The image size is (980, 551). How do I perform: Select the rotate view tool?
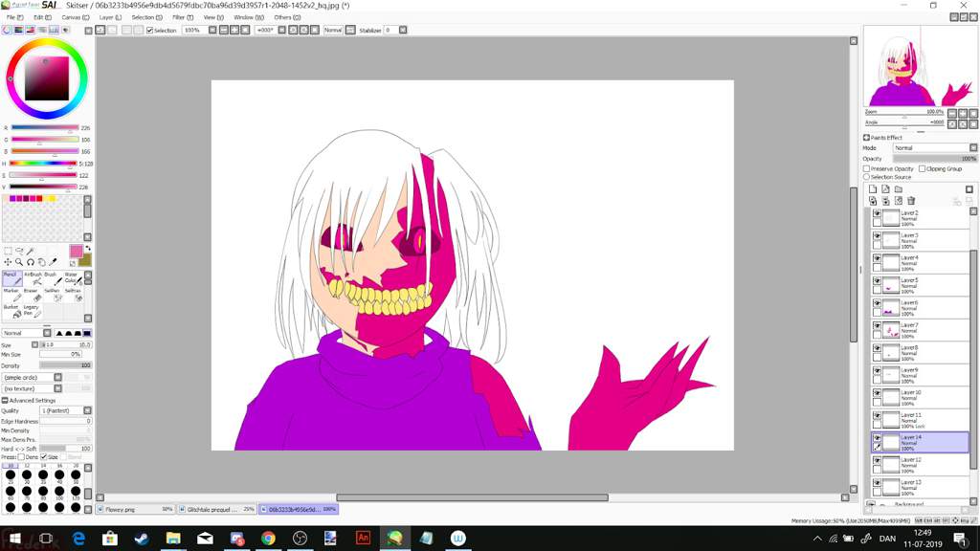click(31, 262)
